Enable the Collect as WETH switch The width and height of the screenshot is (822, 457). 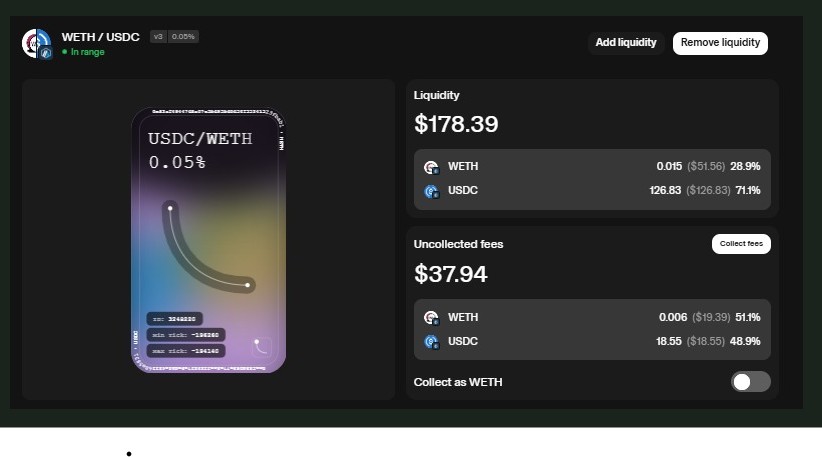click(750, 382)
